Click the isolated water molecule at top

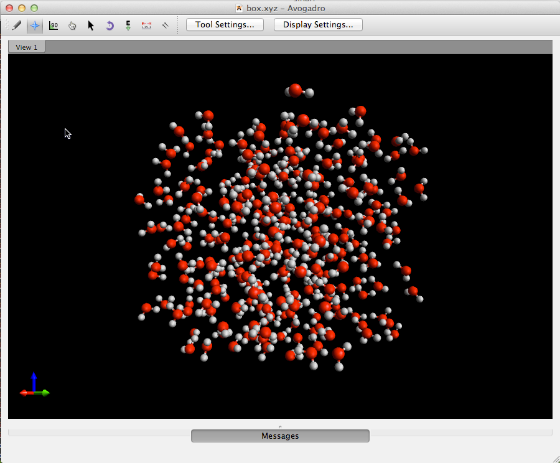[299, 91]
